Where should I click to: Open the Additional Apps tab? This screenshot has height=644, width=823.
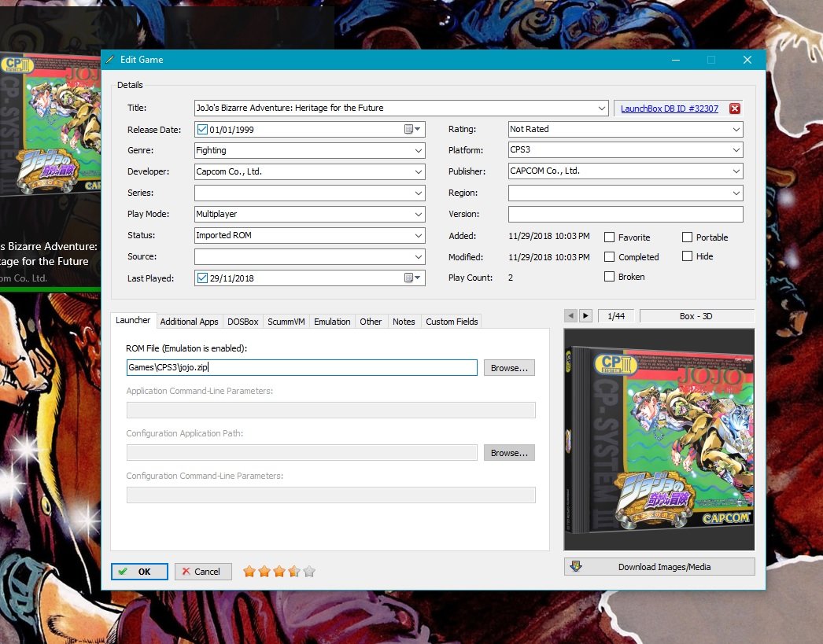pos(189,322)
